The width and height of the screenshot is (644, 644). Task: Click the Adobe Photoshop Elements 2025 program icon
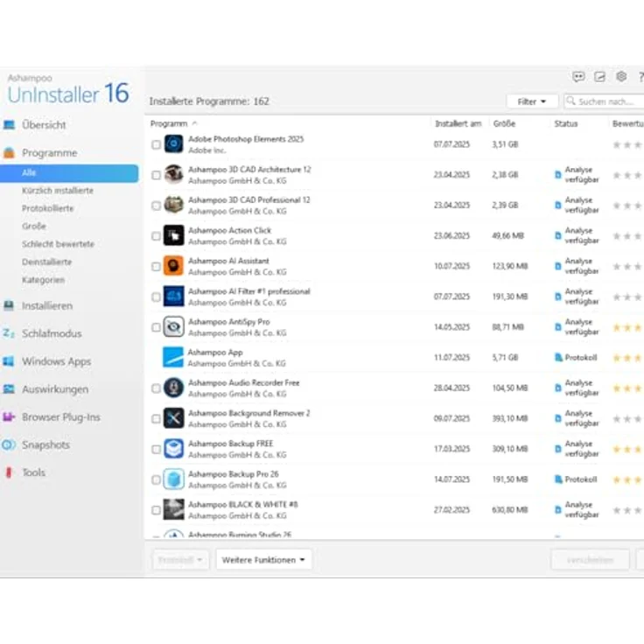(x=174, y=144)
